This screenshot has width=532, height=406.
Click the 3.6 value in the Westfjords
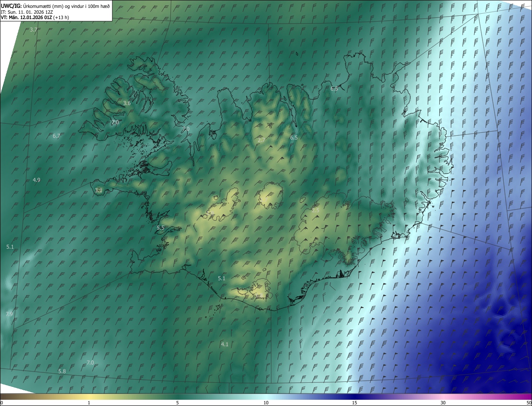[x=127, y=103]
